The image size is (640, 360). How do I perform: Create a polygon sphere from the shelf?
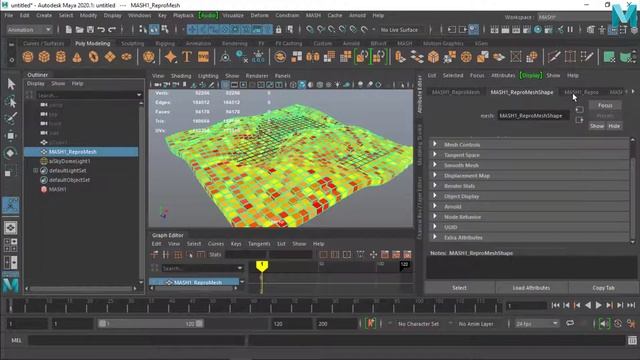(28, 57)
